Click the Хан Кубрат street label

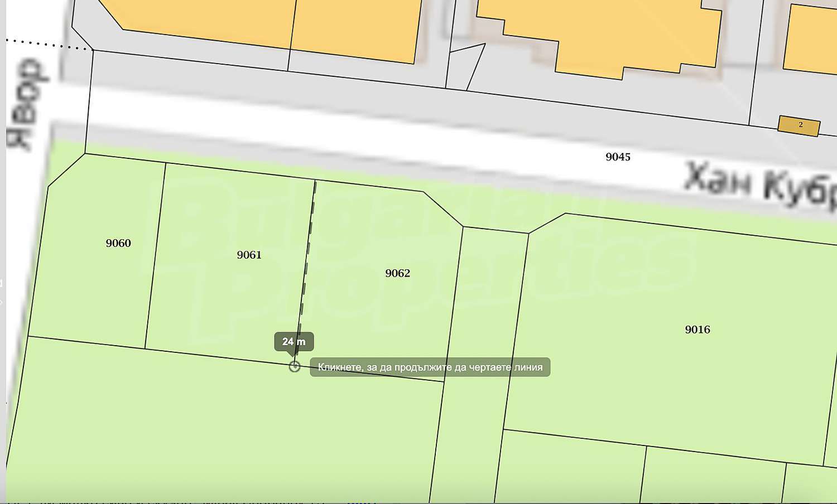(x=759, y=183)
